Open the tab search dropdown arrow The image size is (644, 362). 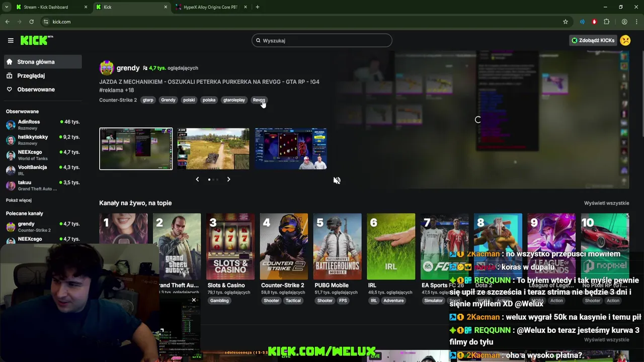pyautogui.click(x=7, y=7)
